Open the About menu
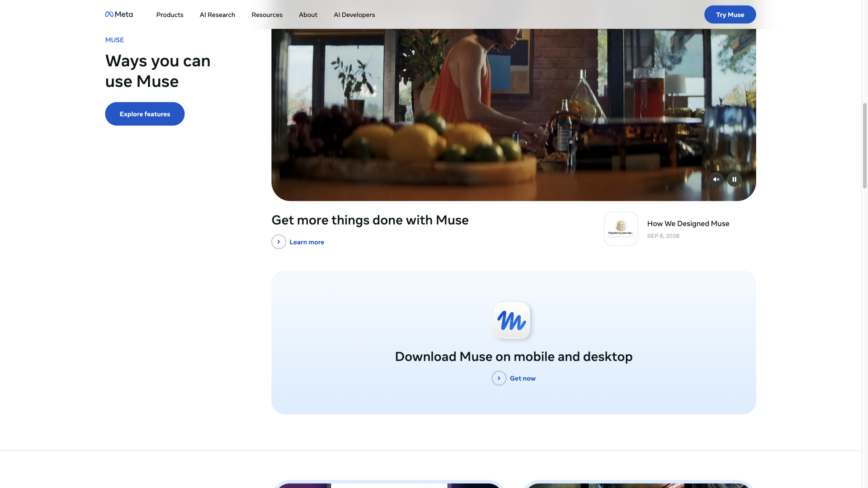The height and width of the screenshot is (488, 868). (x=308, y=14)
